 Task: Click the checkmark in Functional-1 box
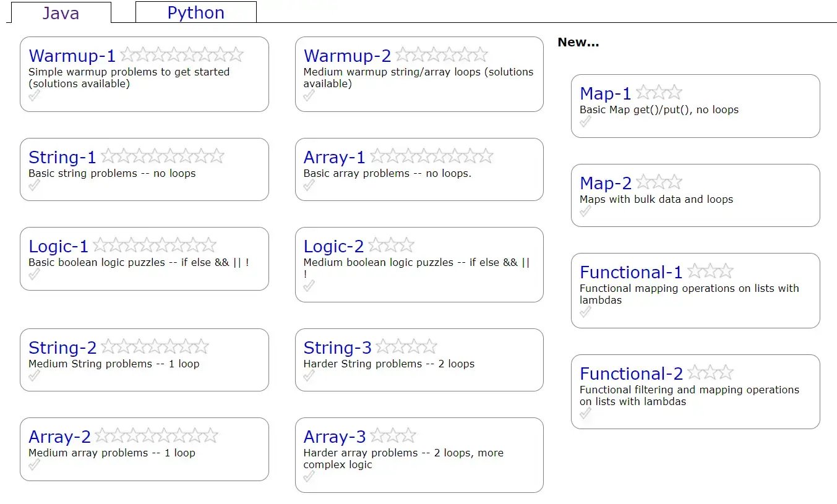click(585, 312)
